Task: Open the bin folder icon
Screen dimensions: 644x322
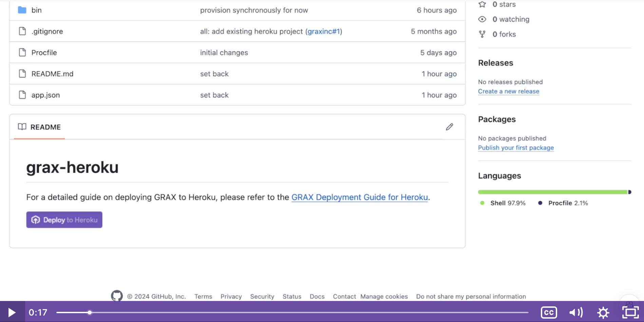Action: [22, 10]
